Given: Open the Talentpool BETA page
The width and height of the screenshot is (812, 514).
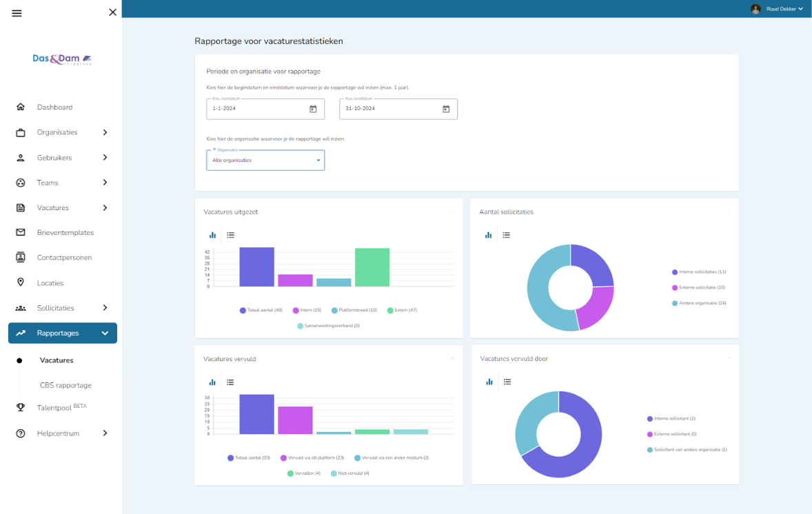Looking at the screenshot, I should pyautogui.click(x=62, y=408).
